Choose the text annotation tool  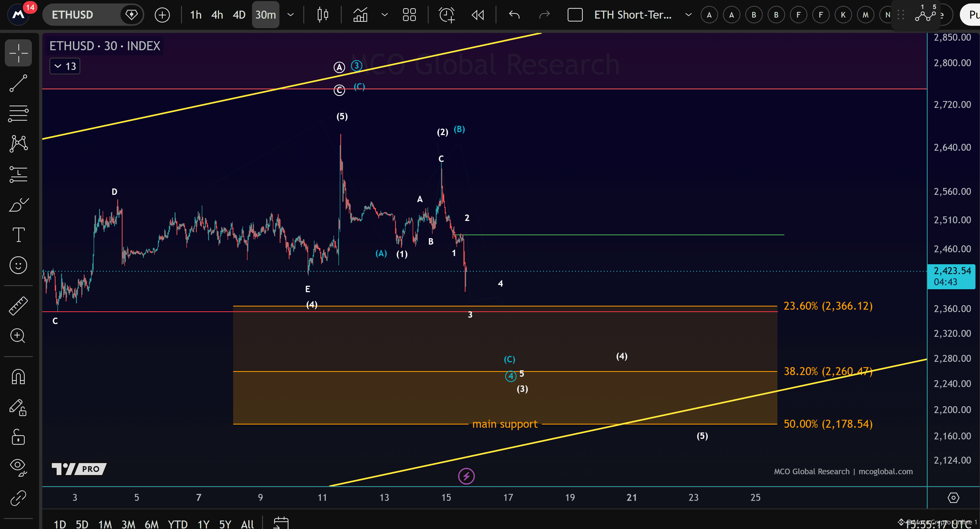[x=18, y=235]
